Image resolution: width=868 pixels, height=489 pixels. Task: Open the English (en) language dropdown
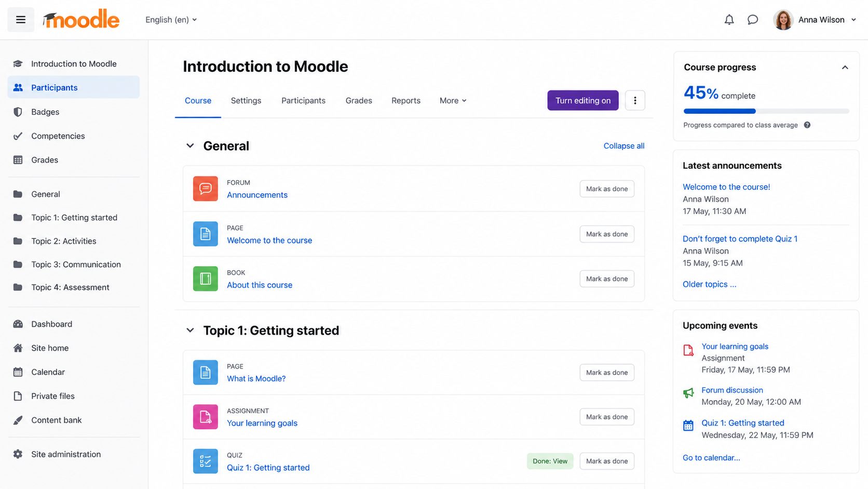[x=171, y=20]
